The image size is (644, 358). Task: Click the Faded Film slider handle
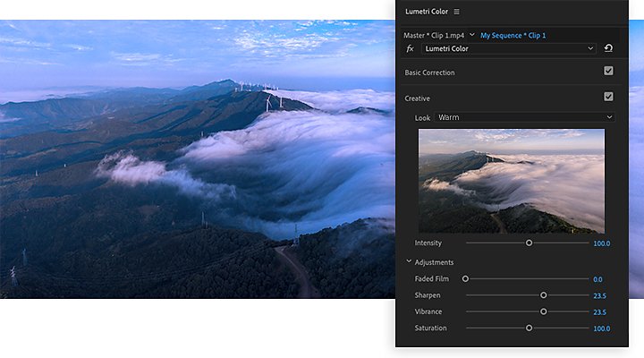[x=465, y=278]
